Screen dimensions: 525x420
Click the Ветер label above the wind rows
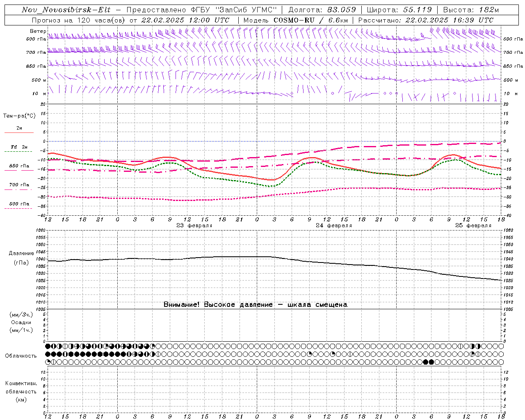(x=38, y=31)
